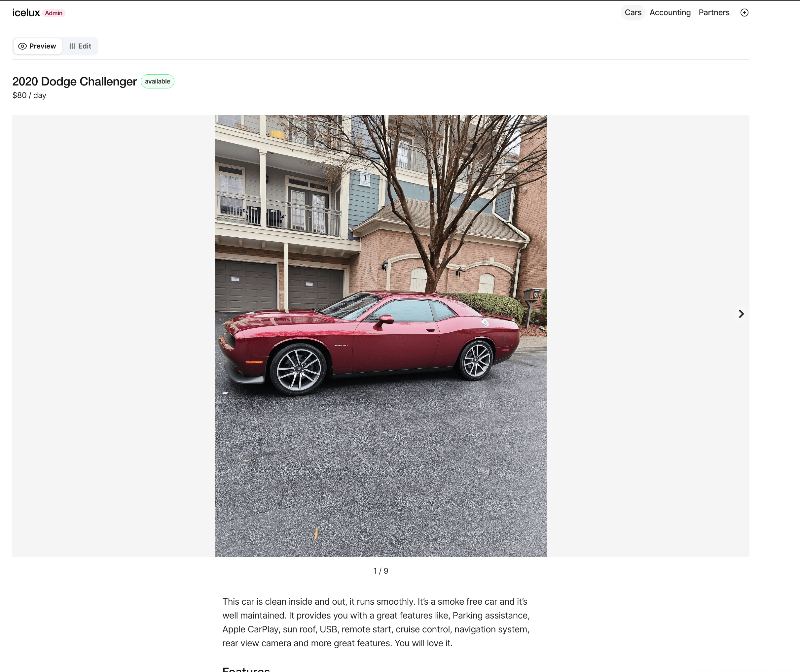This screenshot has width=800, height=672.
Task: Click the Admin badge next to logo
Action: point(54,13)
